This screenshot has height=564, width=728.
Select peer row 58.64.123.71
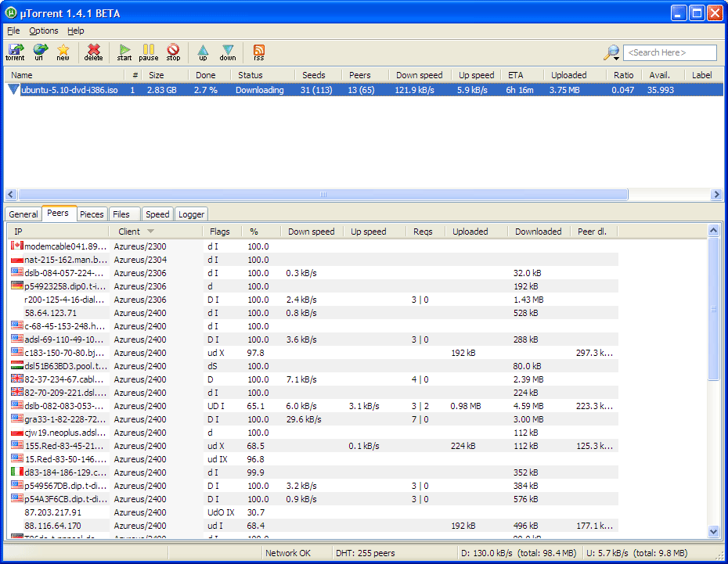pos(313,313)
